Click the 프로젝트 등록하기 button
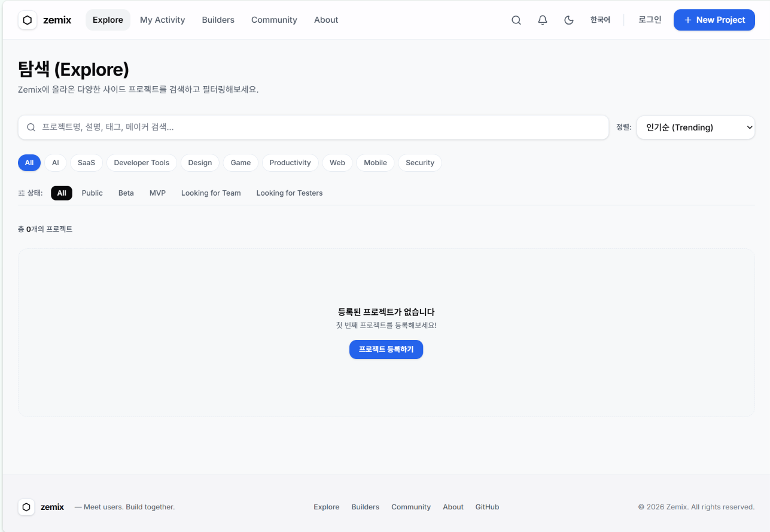Image resolution: width=770 pixels, height=532 pixels. click(386, 349)
